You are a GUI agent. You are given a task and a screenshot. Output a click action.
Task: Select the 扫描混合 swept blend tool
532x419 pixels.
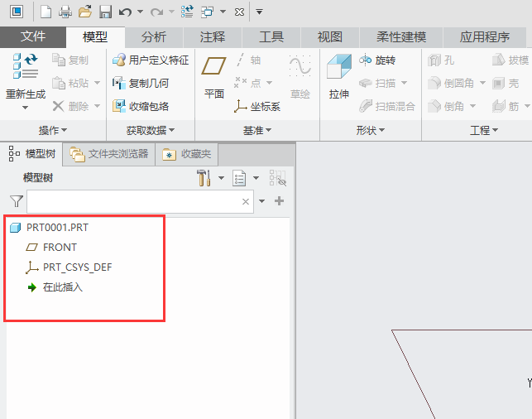(386, 106)
